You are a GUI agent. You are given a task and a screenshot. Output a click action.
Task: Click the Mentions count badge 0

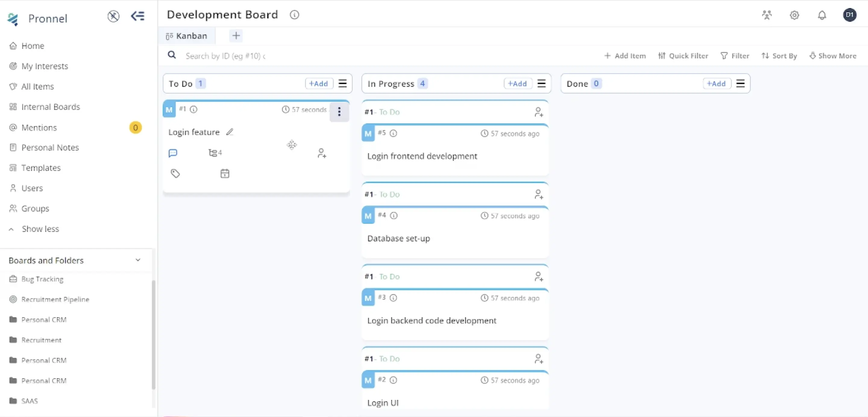click(135, 127)
